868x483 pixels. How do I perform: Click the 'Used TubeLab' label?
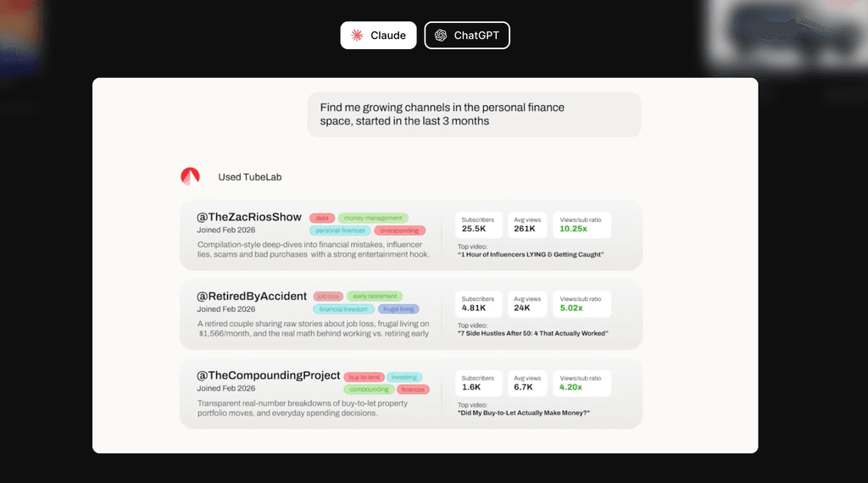point(250,177)
